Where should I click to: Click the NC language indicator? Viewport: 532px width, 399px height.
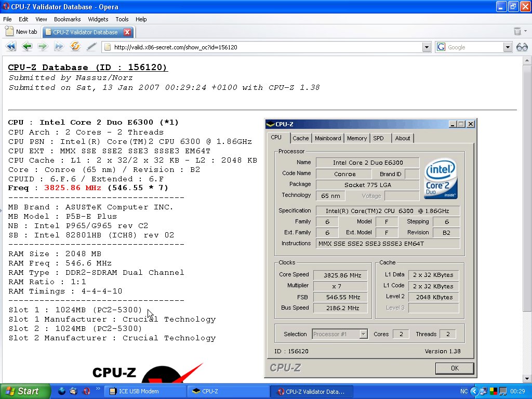point(464,392)
